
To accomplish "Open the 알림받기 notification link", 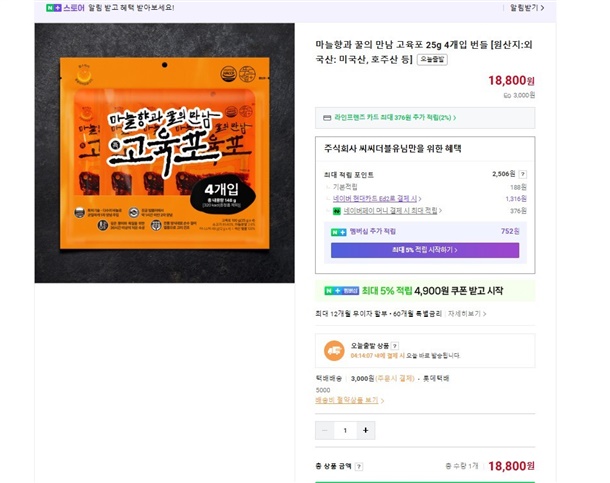I will 527,8.
